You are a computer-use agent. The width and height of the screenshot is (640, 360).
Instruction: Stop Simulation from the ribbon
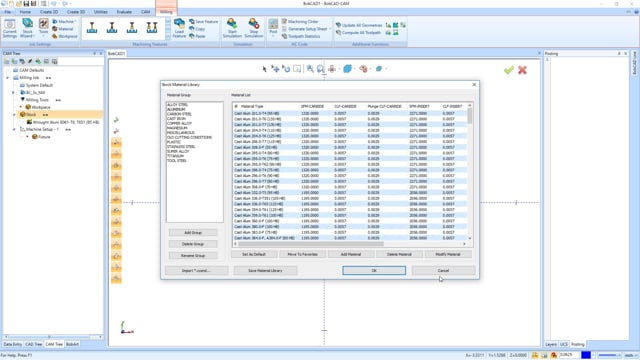(253, 28)
